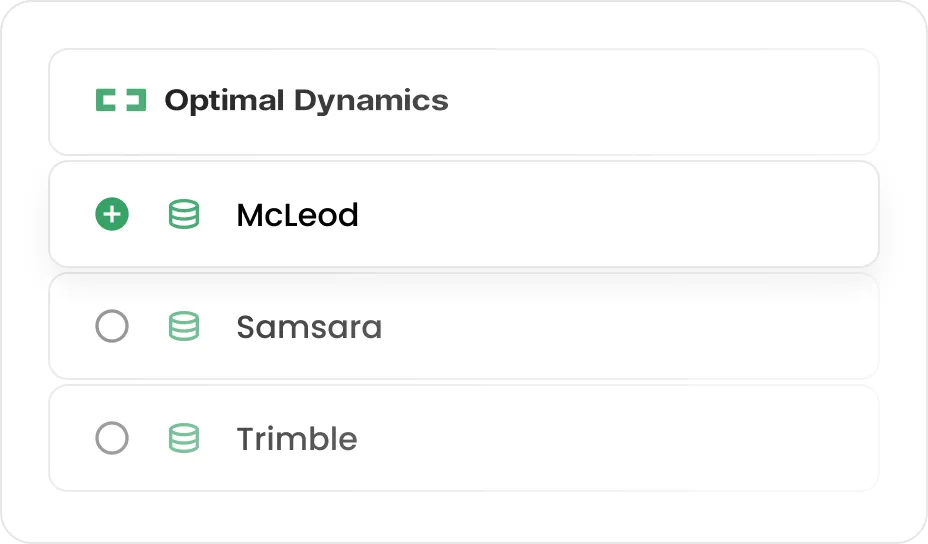The width and height of the screenshot is (928, 544).
Task: Click the Samsara database stack icon
Action: (183, 326)
